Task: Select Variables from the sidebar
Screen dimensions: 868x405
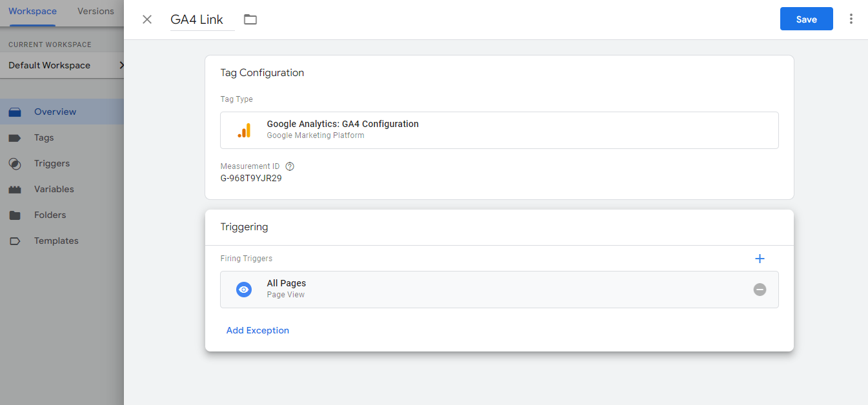Action: [54, 189]
